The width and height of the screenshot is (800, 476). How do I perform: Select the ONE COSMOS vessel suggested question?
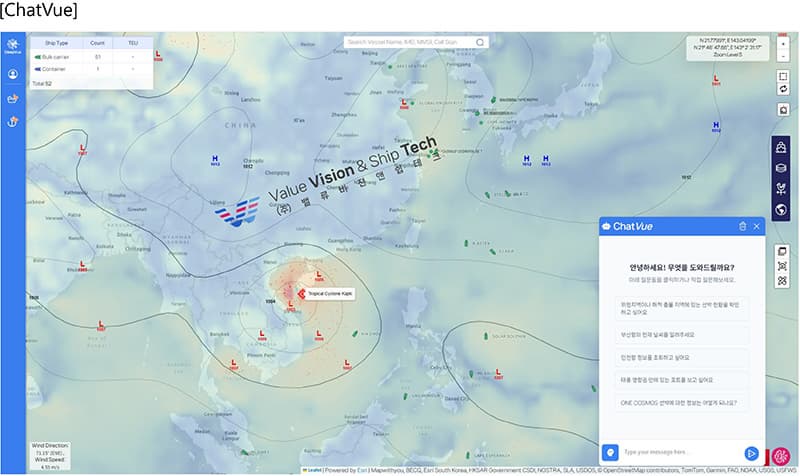[x=681, y=403]
